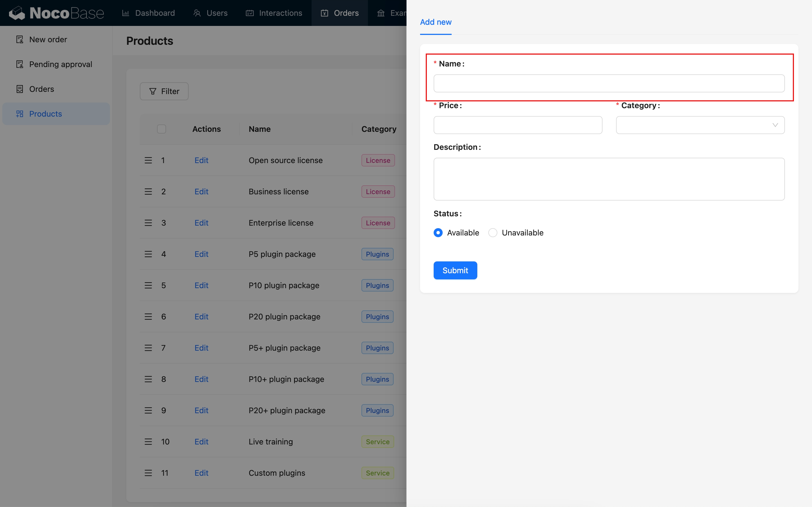812x507 pixels.
Task: Switch to the Orders top menu
Action: click(x=339, y=13)
